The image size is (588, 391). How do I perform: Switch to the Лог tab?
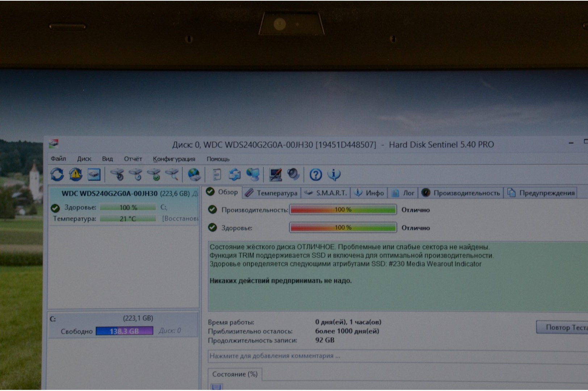coord(403,193)
